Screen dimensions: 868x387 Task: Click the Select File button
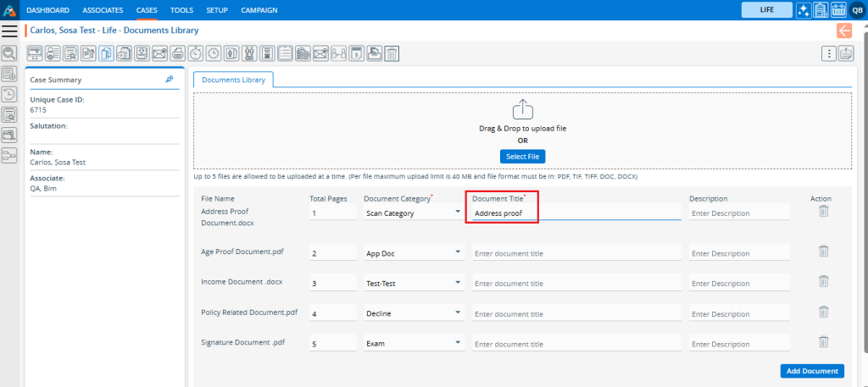point(522,157)
